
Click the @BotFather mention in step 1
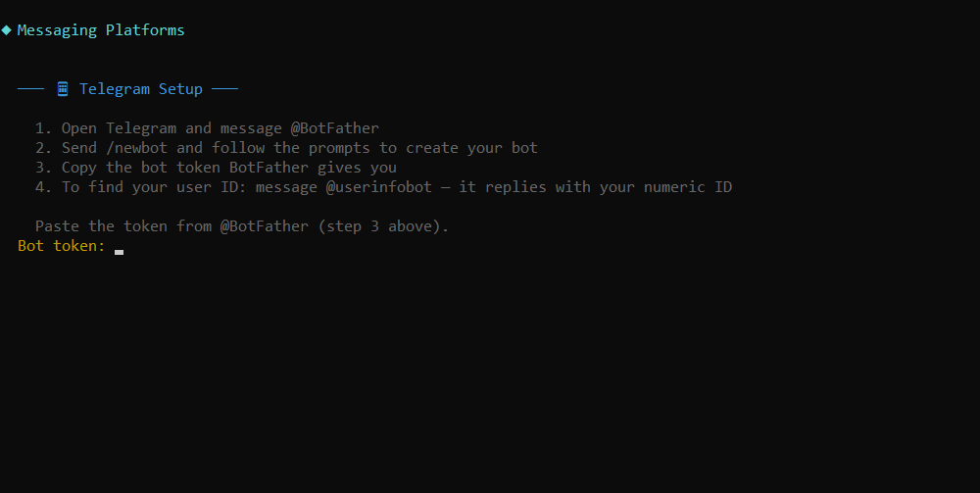pyautogui.click(x=334, y=128)
